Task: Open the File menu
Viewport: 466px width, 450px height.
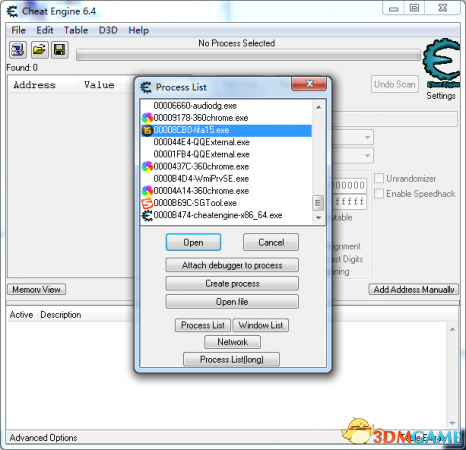Action: [18, 30]
